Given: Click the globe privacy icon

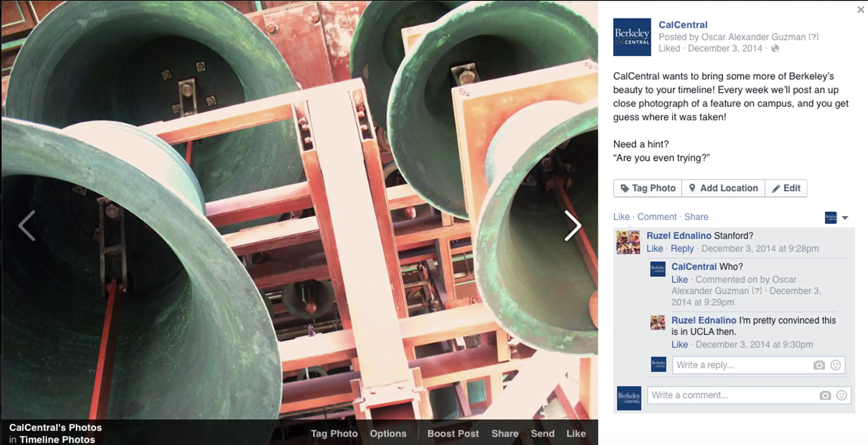Looking at the screenshot, I should tap(775, 49).
